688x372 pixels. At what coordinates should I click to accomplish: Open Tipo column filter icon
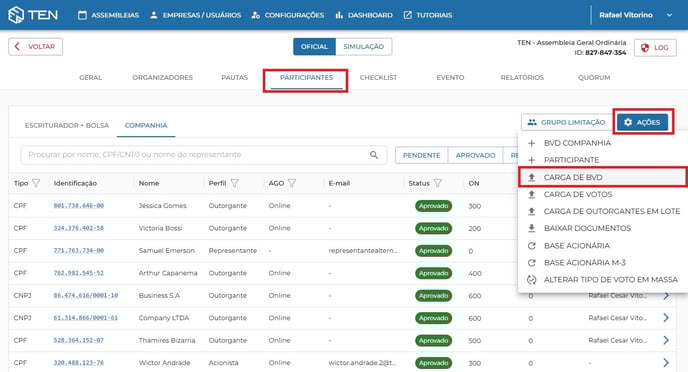point(36,183)
